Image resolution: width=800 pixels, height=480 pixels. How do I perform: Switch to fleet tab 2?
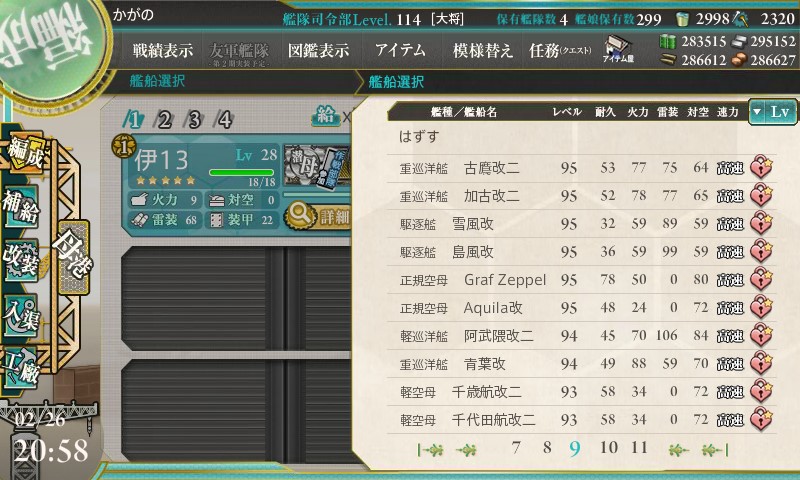tap(163, 120)
